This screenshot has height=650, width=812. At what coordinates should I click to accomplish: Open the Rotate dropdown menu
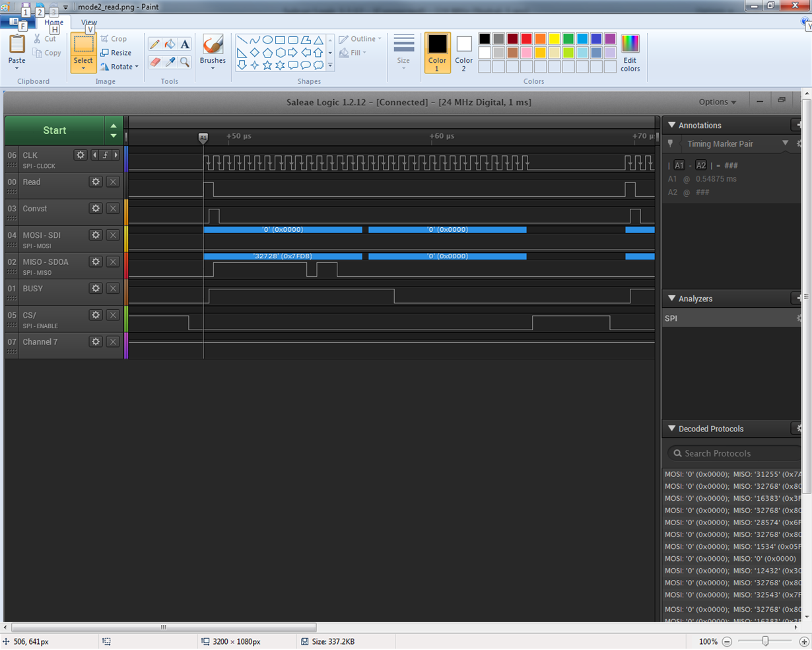tap(119, 67)
